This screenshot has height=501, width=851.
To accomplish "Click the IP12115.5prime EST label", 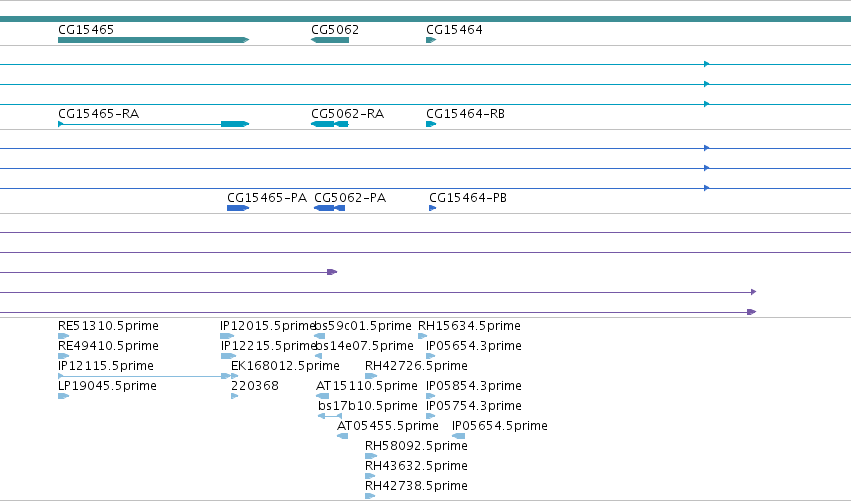I will pos(106,366).
